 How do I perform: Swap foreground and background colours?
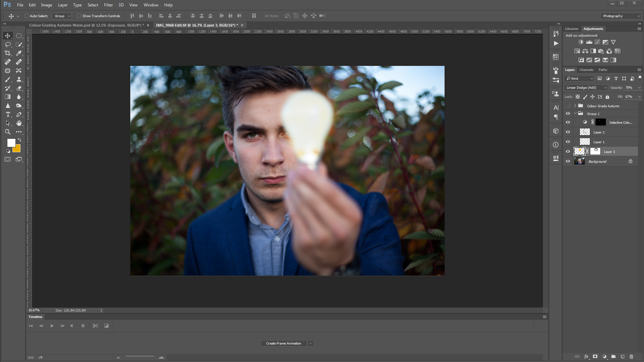click(19, 139)
